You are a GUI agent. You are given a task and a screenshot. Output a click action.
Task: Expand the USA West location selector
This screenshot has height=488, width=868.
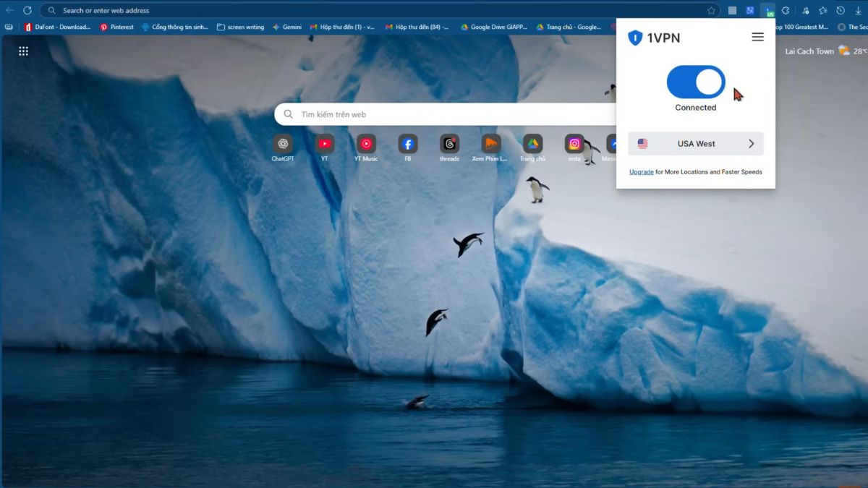click(x=695, y=144)
